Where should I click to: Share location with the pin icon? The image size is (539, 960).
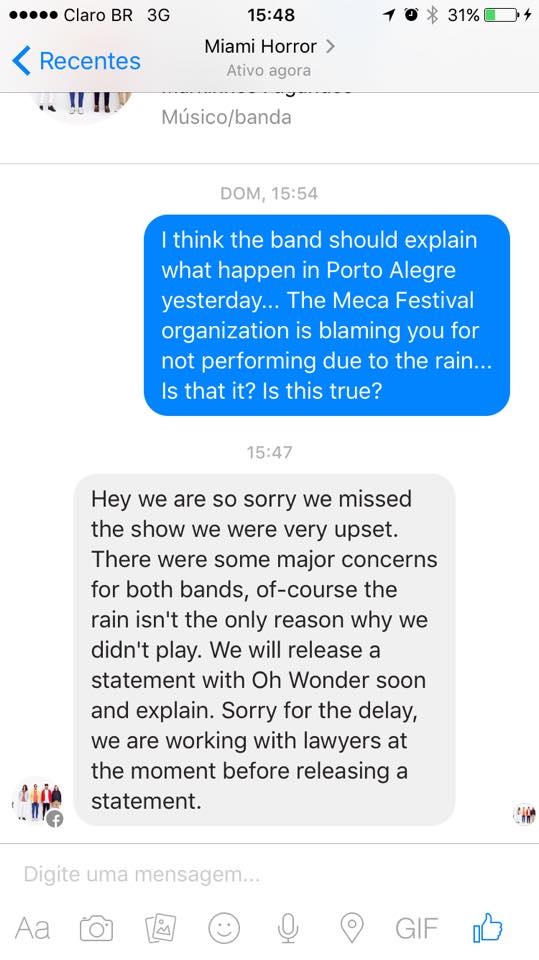tap(352, 928)
